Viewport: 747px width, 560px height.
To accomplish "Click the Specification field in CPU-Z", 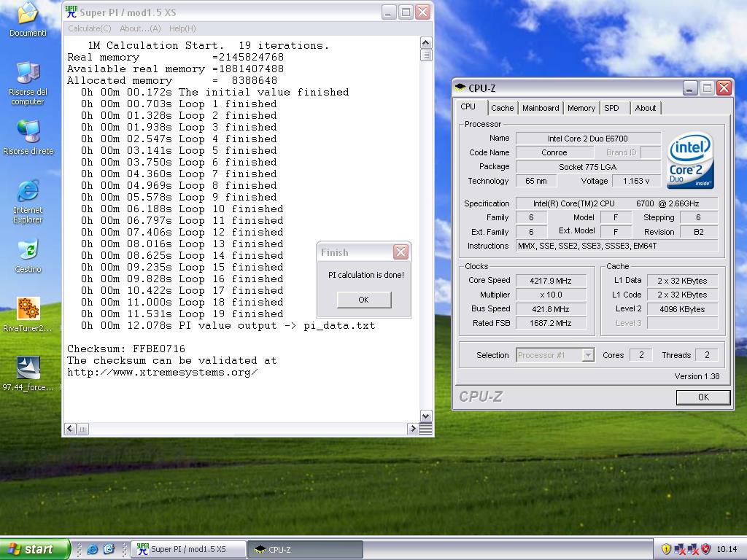I will 616,203.
